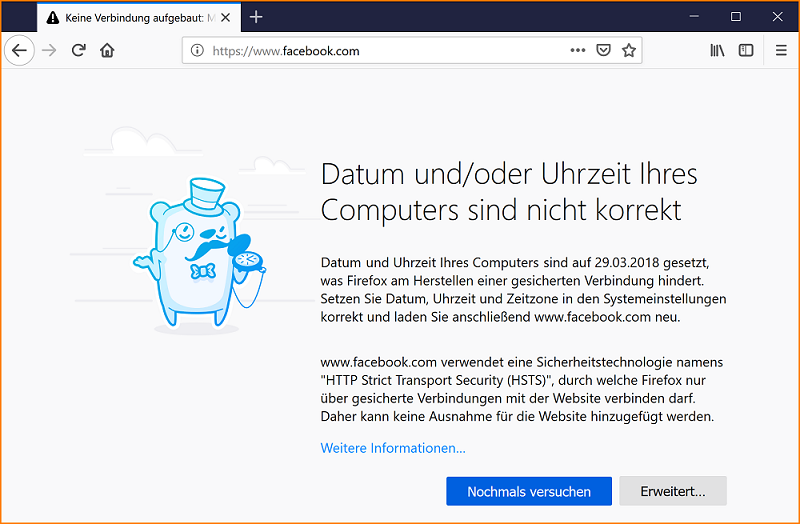800x524 pixels.
Task: Bookmark this page with star icon
Action: [x=629, y=50]
